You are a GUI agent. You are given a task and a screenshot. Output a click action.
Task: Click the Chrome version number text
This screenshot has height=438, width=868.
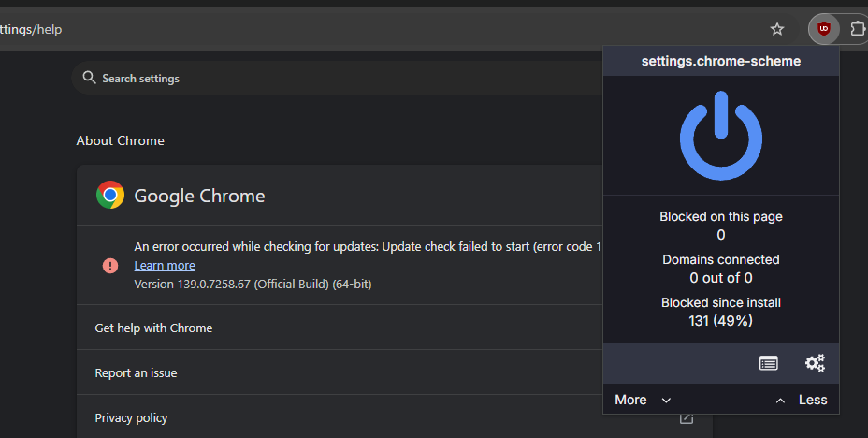253,284
